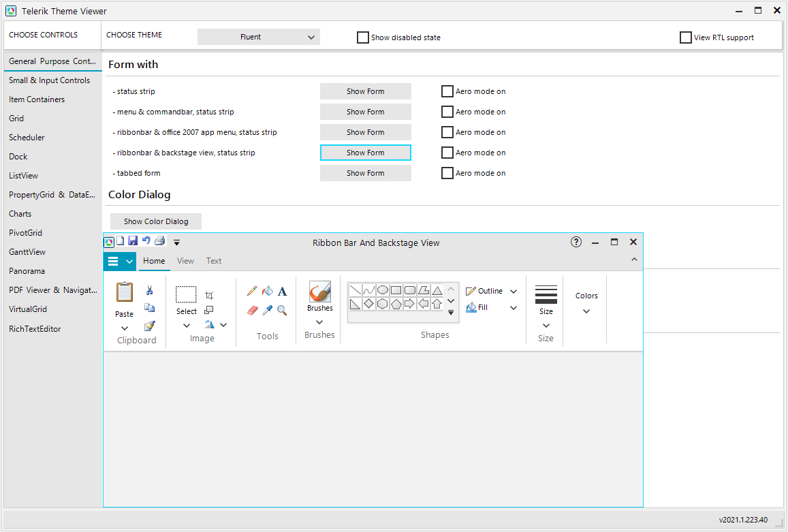788x532 pixels.
Task: Click the New document icon in quick access toolbar
Action: tap(121, 241)
